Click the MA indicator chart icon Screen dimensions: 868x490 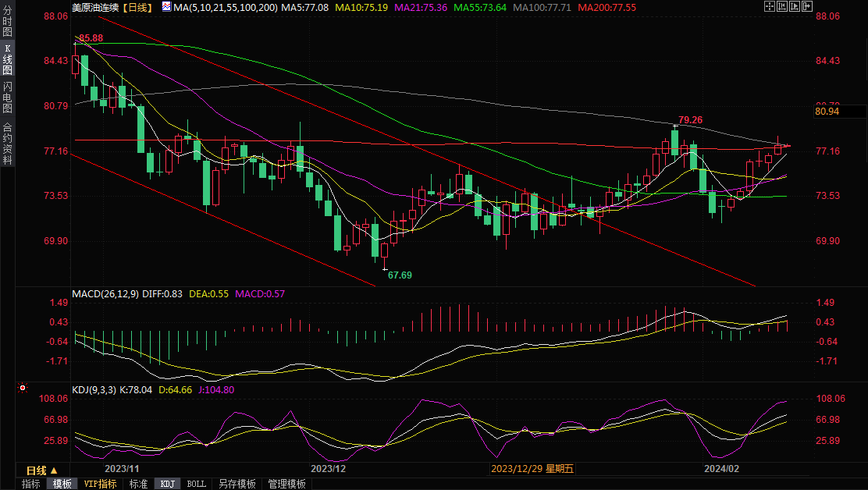pos(166,6)
